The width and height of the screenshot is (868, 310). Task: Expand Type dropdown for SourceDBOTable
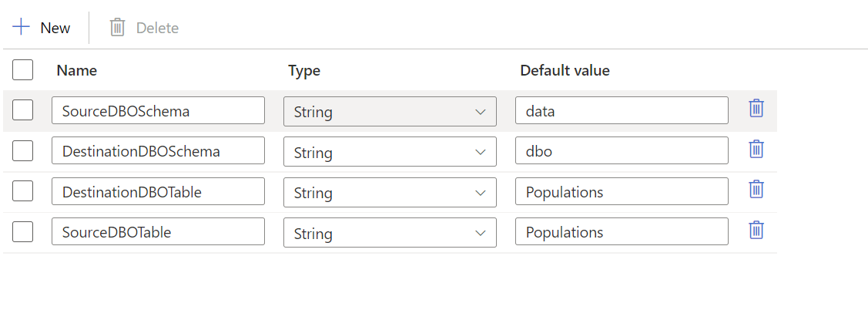[x=390, y=233]
